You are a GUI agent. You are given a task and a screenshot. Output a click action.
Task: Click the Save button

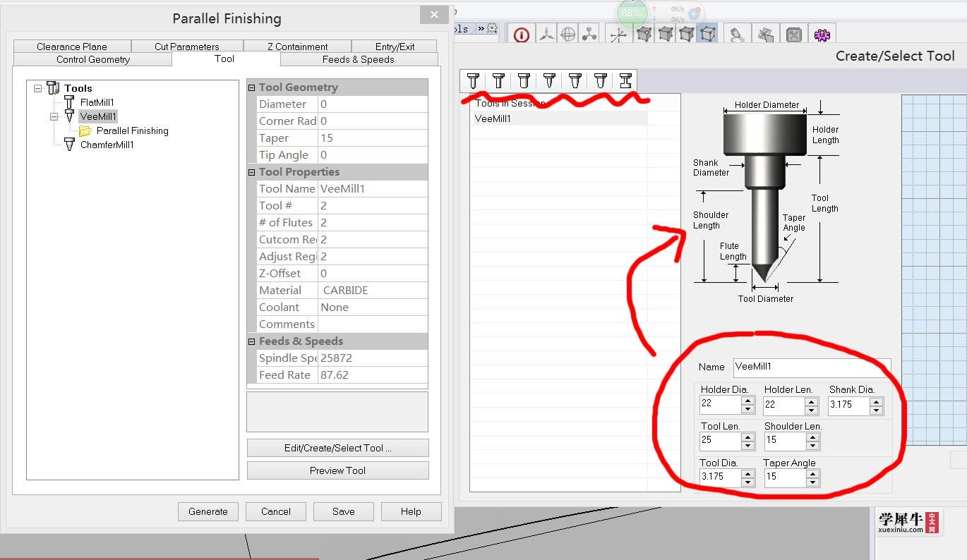[344, 511]
